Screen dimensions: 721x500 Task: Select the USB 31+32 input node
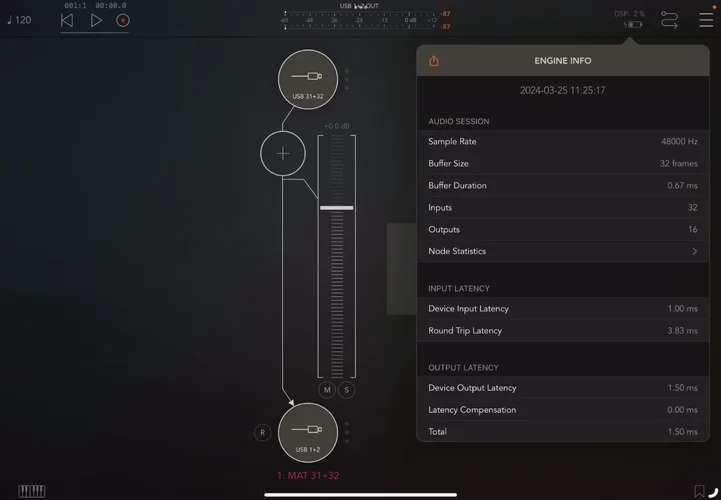pos(308,80)
